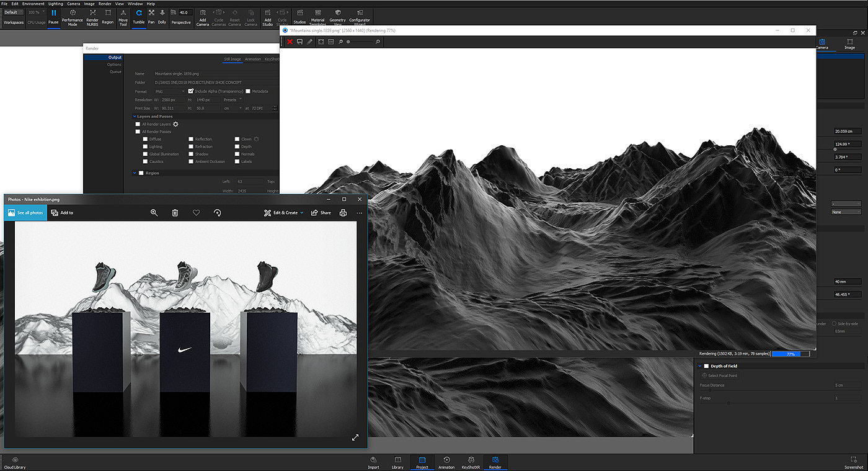Delete photo using the trash icon
This screenshot has width=868, height=471.
(175, 213)
